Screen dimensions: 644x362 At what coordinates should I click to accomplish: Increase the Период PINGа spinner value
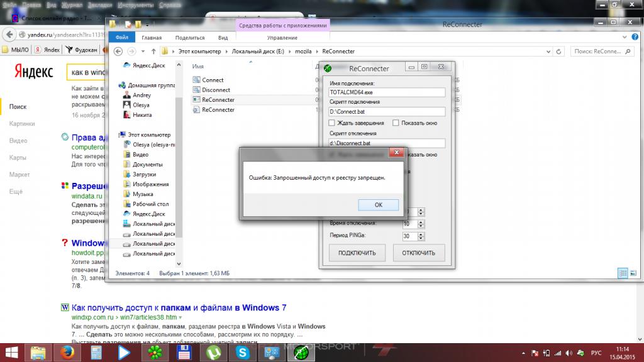tap(421, 234)
